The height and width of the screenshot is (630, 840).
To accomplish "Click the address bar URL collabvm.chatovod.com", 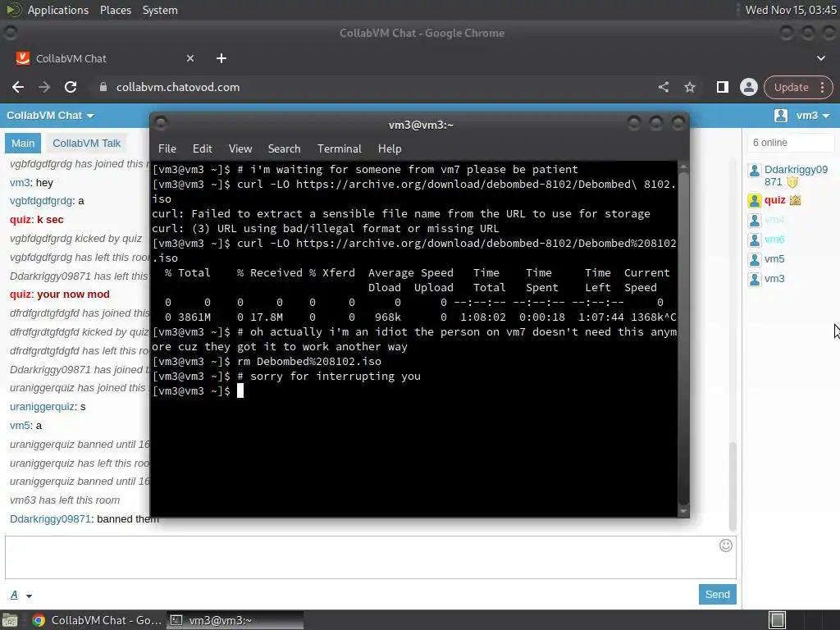I will pos(178,87).
